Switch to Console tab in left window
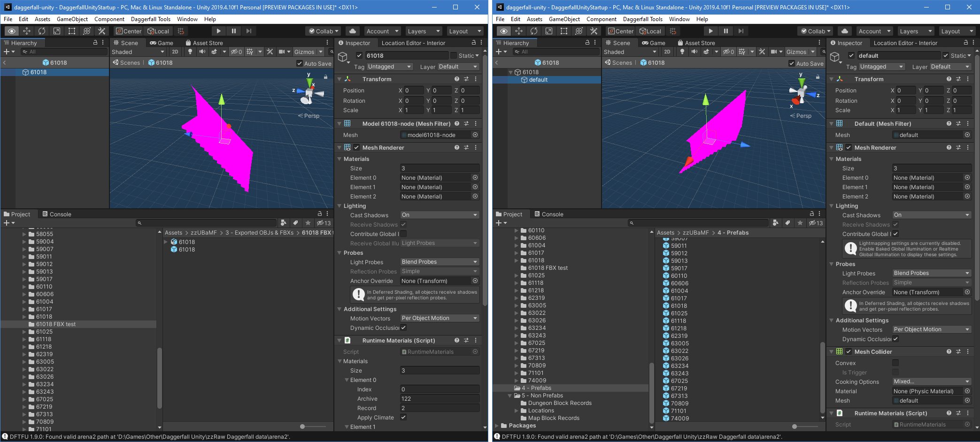 tap(57, 214)
